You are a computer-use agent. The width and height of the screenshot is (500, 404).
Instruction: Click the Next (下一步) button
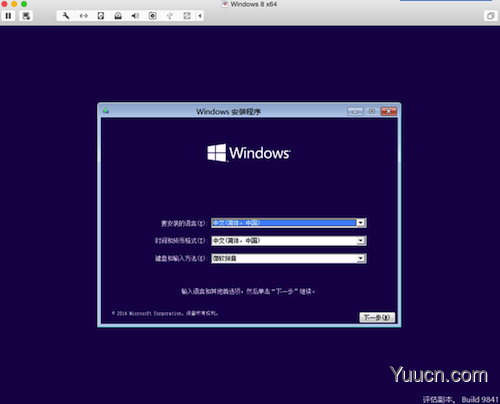point(377,317)
